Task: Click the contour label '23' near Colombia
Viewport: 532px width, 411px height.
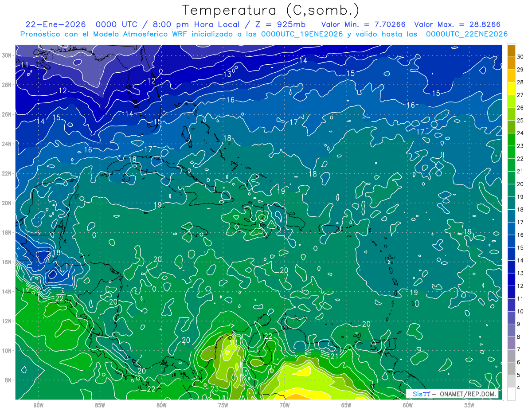Action: [214, 389]
